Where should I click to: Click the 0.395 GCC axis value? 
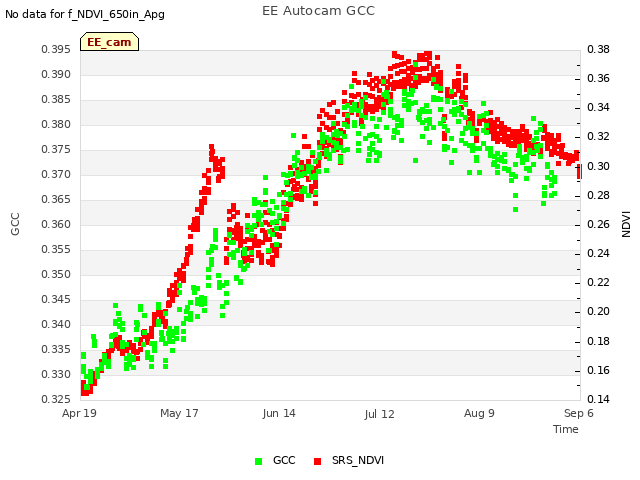(x=56, y=49)
